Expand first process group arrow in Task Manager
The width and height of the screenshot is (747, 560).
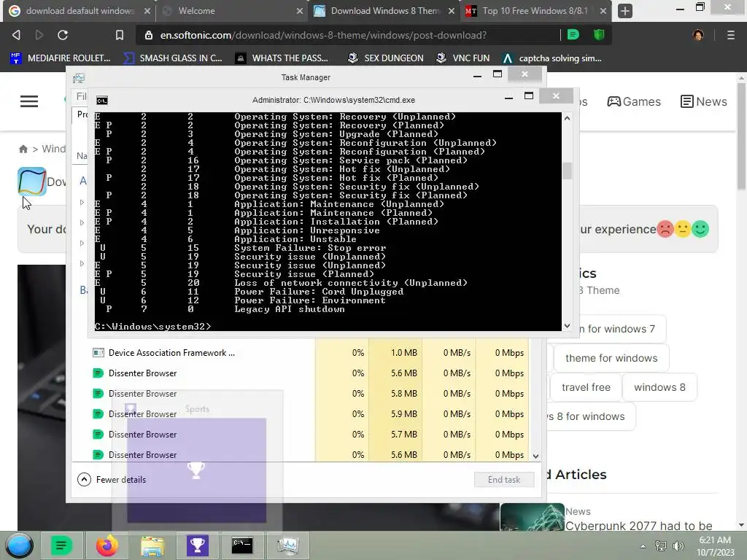pyautogui.click(x=82, y=203)
